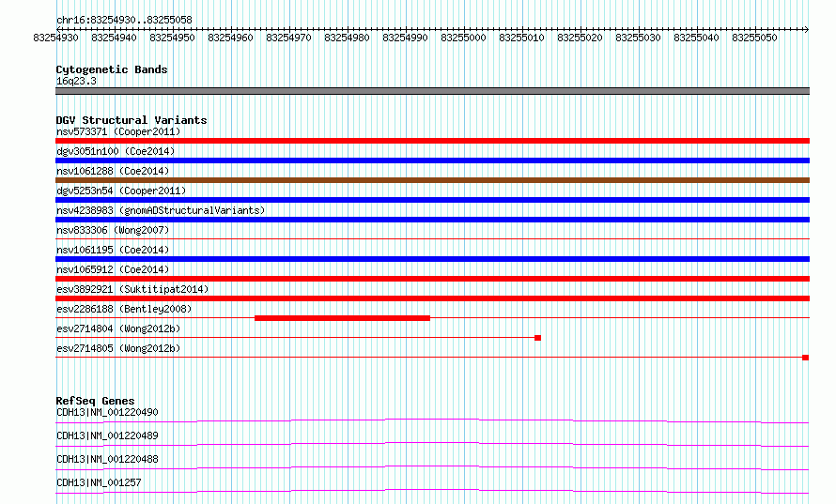
Task: Open variant nsv1061195 (Coe2014) label
Action: (x=113, y=250)
